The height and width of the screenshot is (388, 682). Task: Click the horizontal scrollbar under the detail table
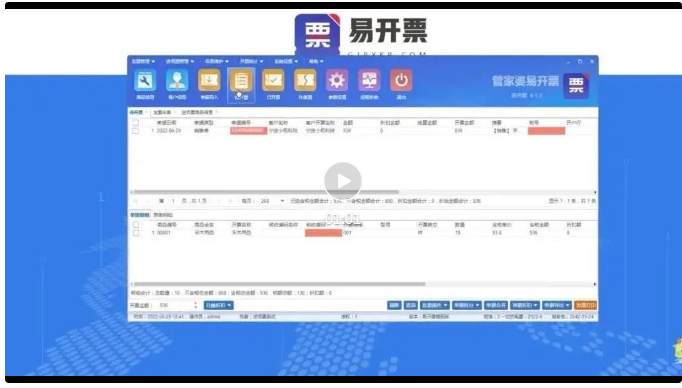(x=278, y=284)
